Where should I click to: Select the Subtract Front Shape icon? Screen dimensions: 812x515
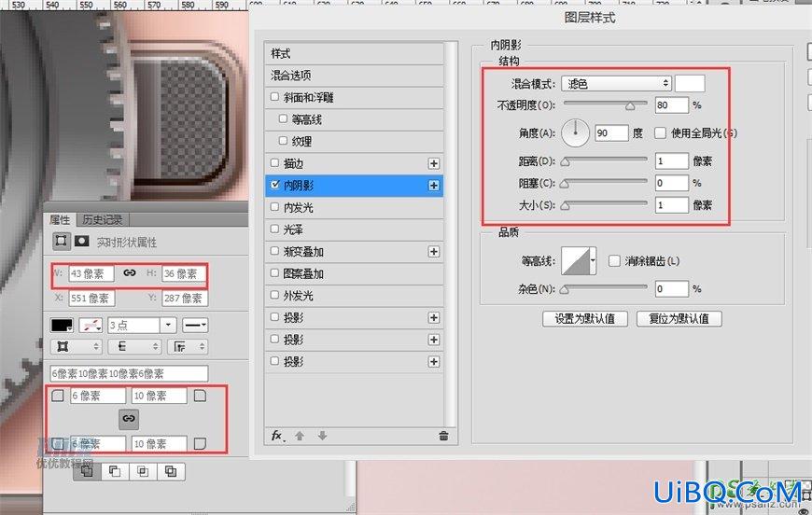[x=115, y=471]
